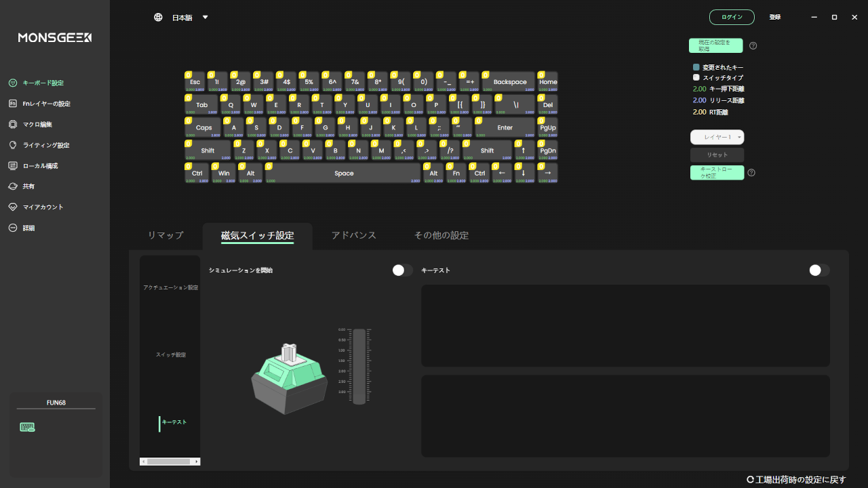
Task: Open the share icon in sidebar
Action: (x=12, y=186)
